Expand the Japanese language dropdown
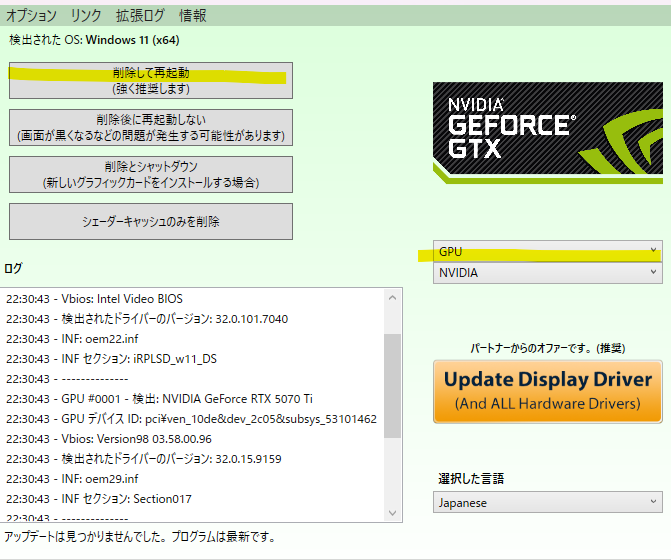Image resolution: width=671 pixels, height=560 pixels. click(548, 503)
